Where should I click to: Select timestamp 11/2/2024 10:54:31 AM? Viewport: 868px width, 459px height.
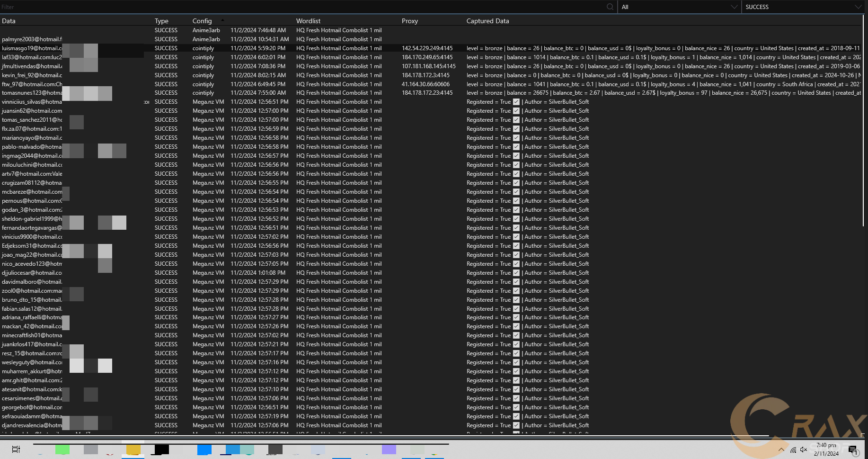click(259, 39)
